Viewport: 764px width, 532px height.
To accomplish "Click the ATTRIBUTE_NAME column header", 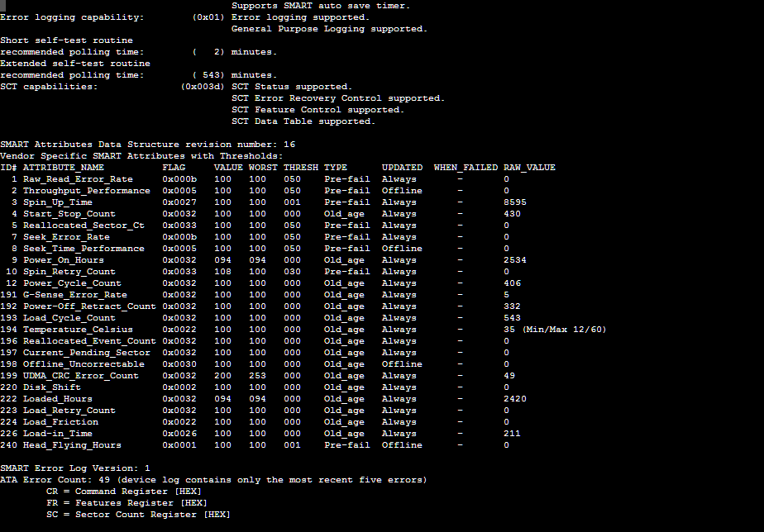I will 64,168.
